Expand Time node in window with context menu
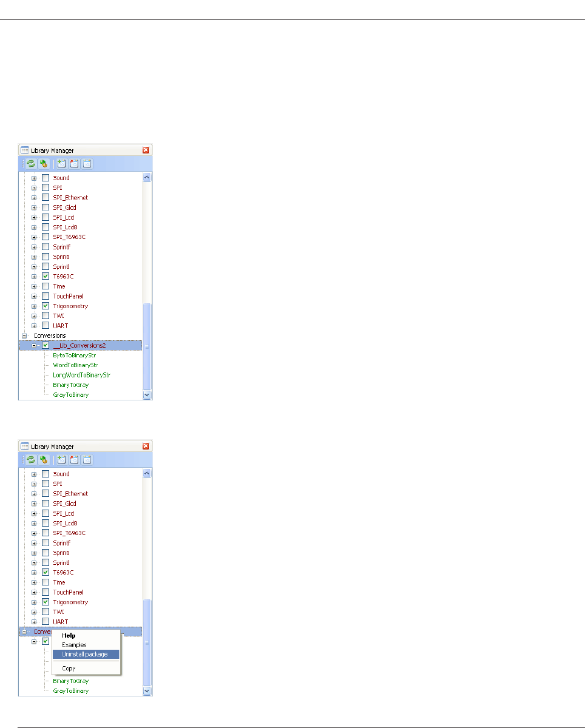 click(x=35, y=582)
